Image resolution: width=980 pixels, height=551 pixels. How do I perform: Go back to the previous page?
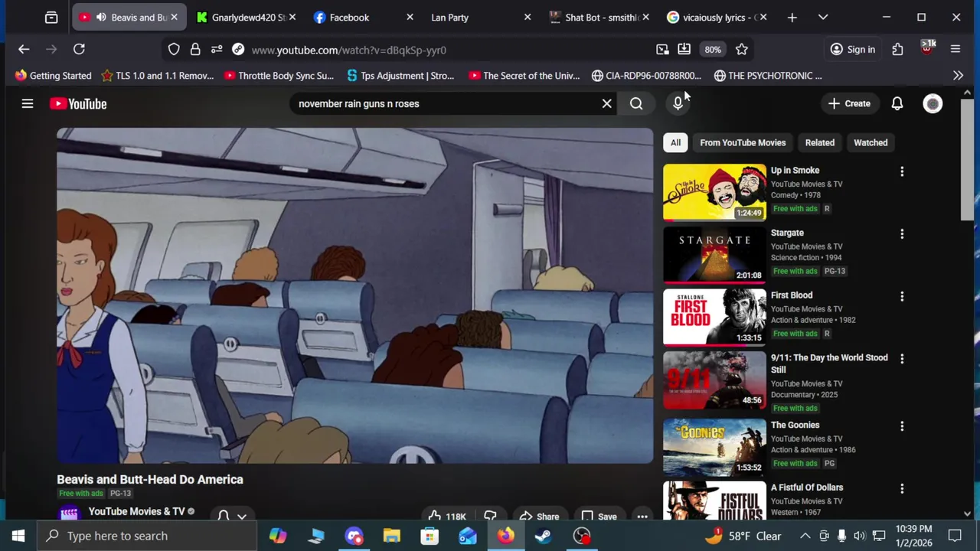coord(24,50)
